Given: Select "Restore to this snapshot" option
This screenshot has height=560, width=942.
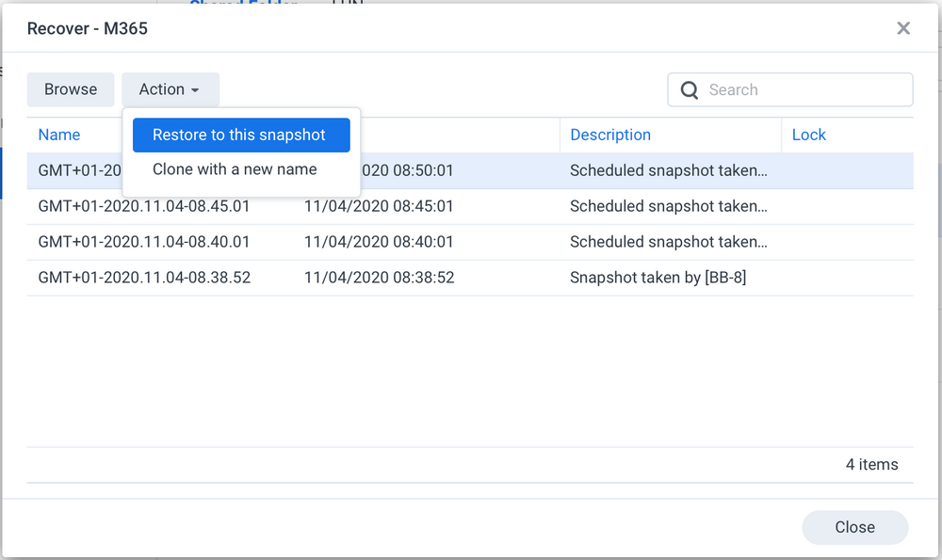Looking at the screenshot, I should (240, 135).
